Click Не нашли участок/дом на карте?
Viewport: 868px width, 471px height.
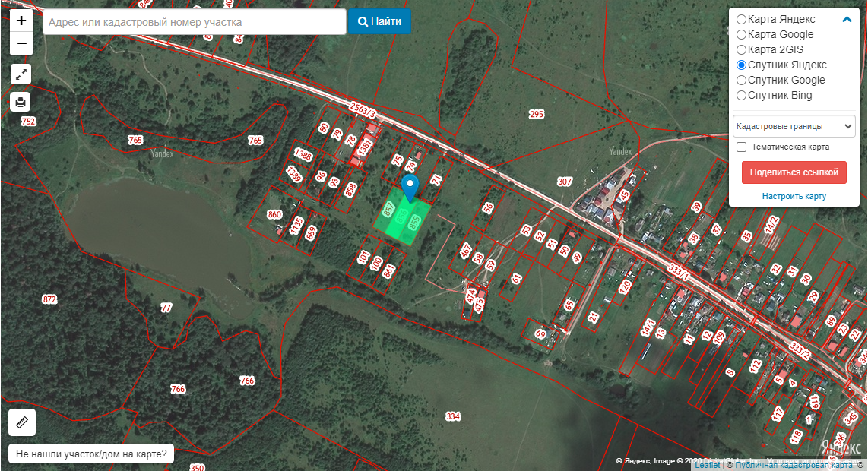click(91, 454)
